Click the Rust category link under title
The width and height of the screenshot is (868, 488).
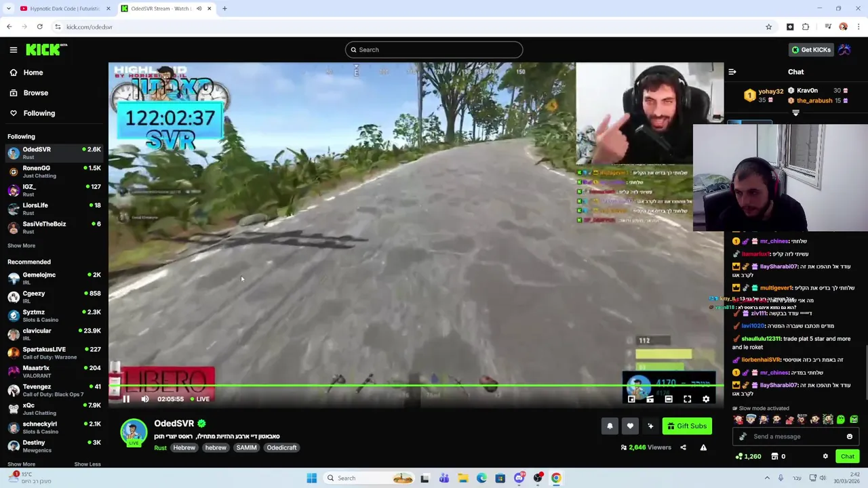(160, 448)
